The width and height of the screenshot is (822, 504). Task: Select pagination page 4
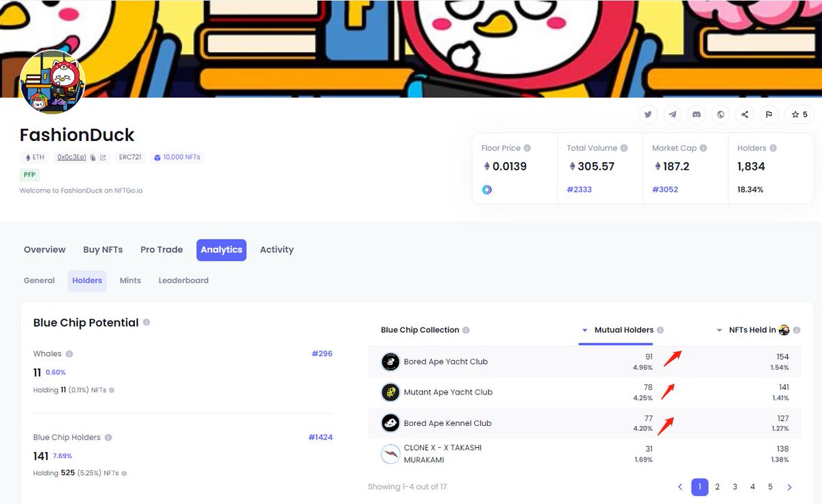pos(753,487)
